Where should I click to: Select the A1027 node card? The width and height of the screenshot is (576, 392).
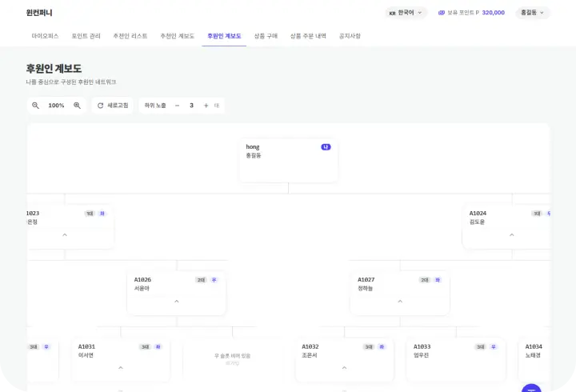tap(400, 293)
